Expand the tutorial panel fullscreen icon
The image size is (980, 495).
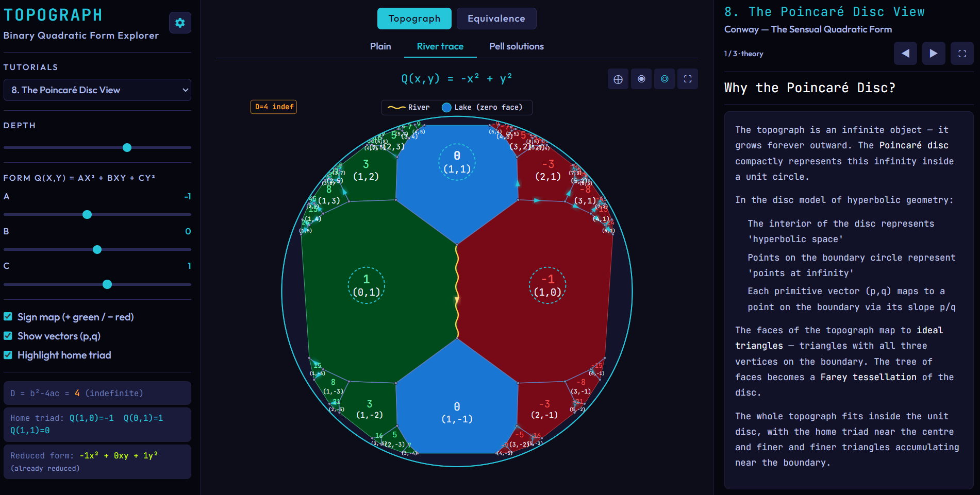click(961, 53)
